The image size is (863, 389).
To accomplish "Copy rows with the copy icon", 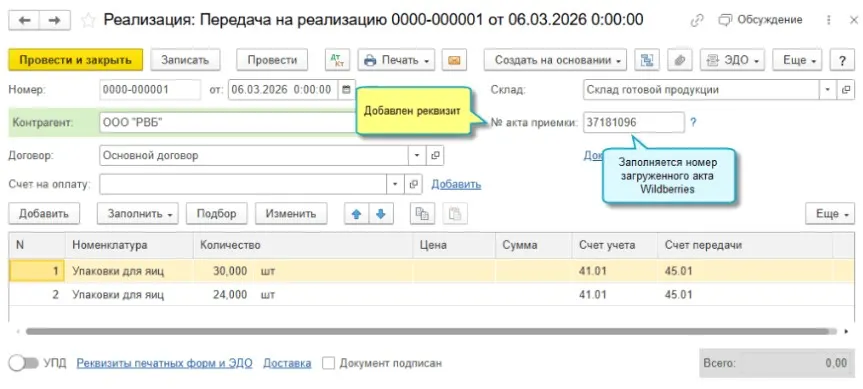I will click(x=422, y=214).
